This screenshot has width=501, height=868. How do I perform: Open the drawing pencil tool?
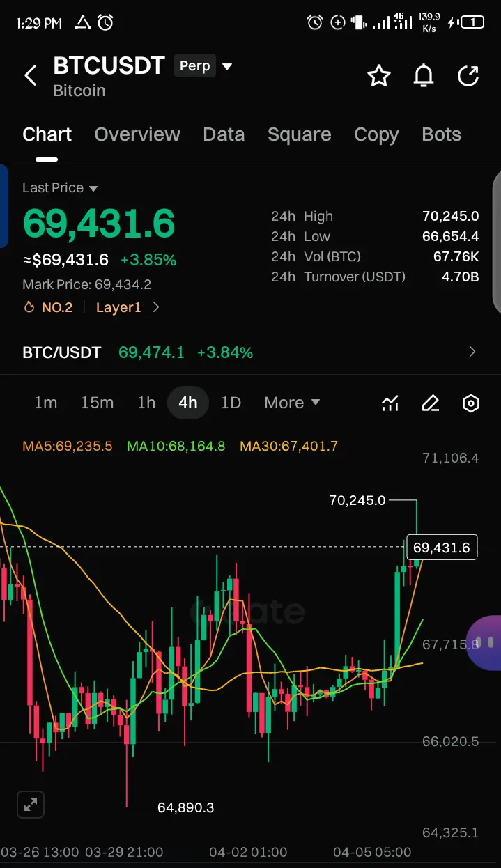click(x=431, y=403)
